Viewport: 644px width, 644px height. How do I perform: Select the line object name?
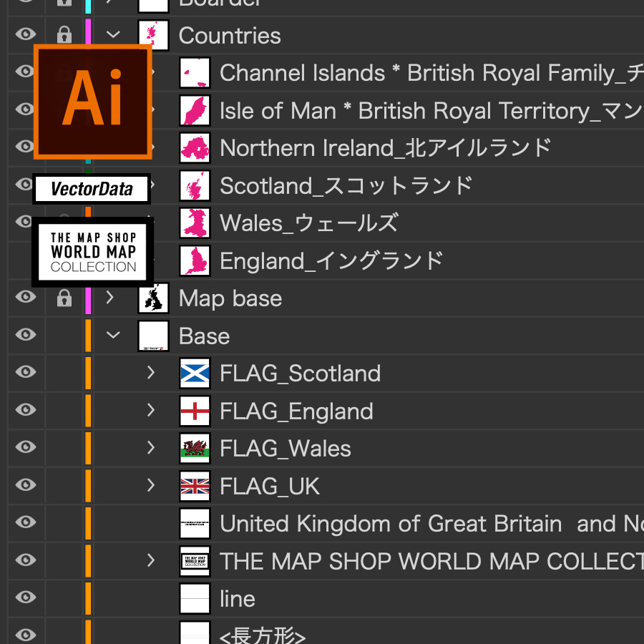point(238,599)
